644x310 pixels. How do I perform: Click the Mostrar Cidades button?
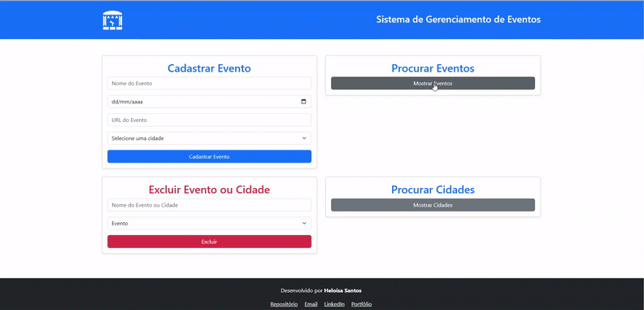pos(433,205)
